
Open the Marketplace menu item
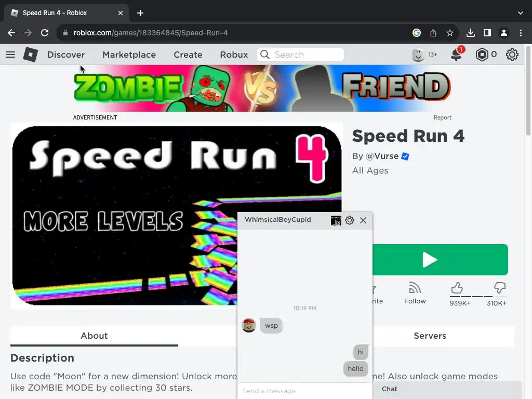click(129, 55)
